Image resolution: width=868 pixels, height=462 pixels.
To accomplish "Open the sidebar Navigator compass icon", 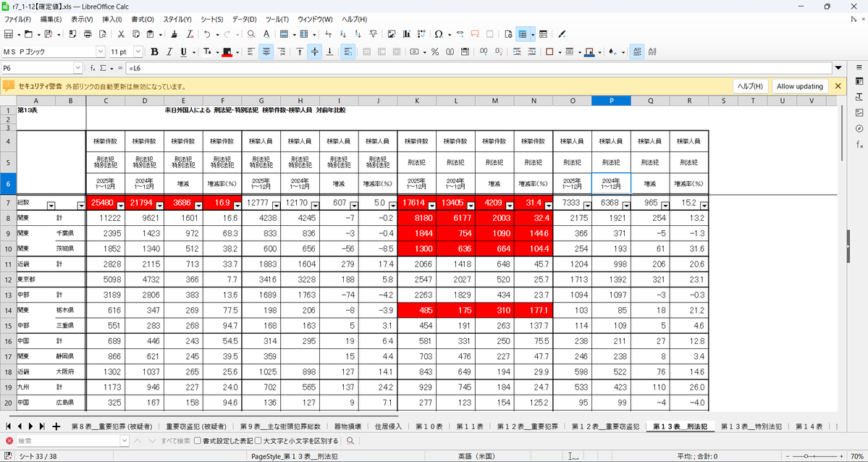I will (x=859, y=128).
